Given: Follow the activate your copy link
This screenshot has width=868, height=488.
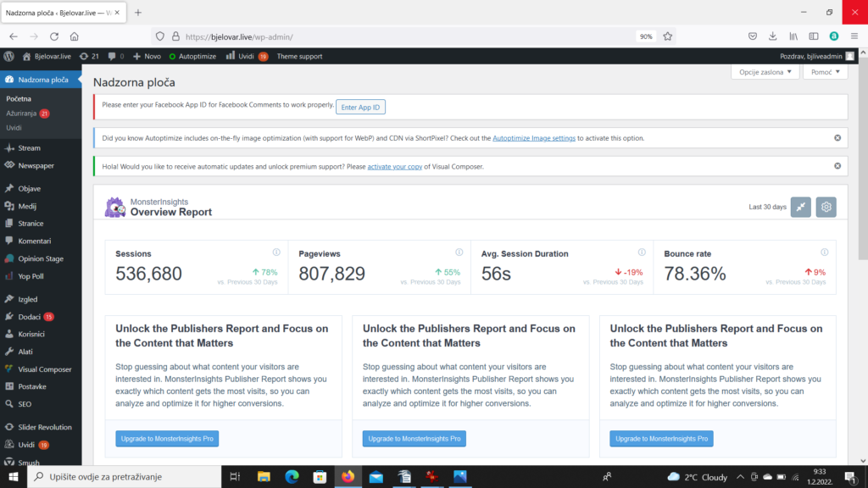Looking at the screenshot, I should point(395,167).
